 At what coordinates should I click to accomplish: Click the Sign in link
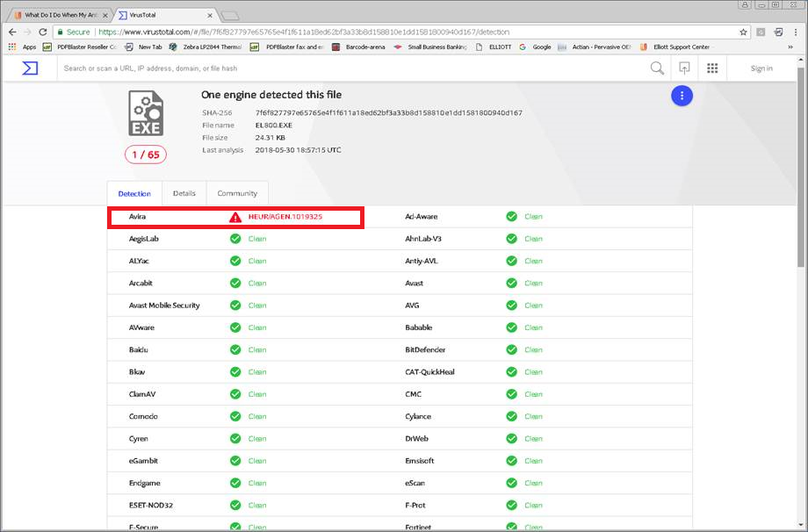click(x=761, y=68)
